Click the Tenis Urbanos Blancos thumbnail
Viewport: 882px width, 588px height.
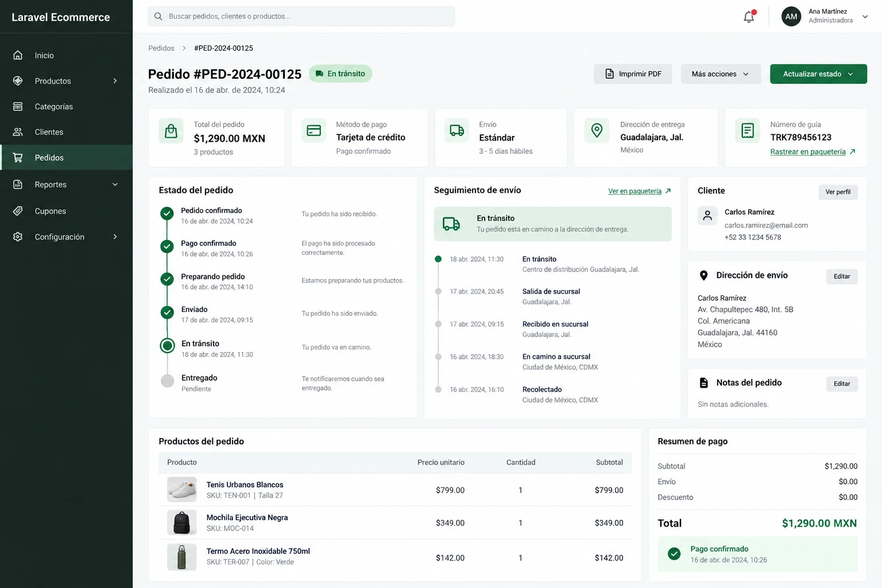182,490
